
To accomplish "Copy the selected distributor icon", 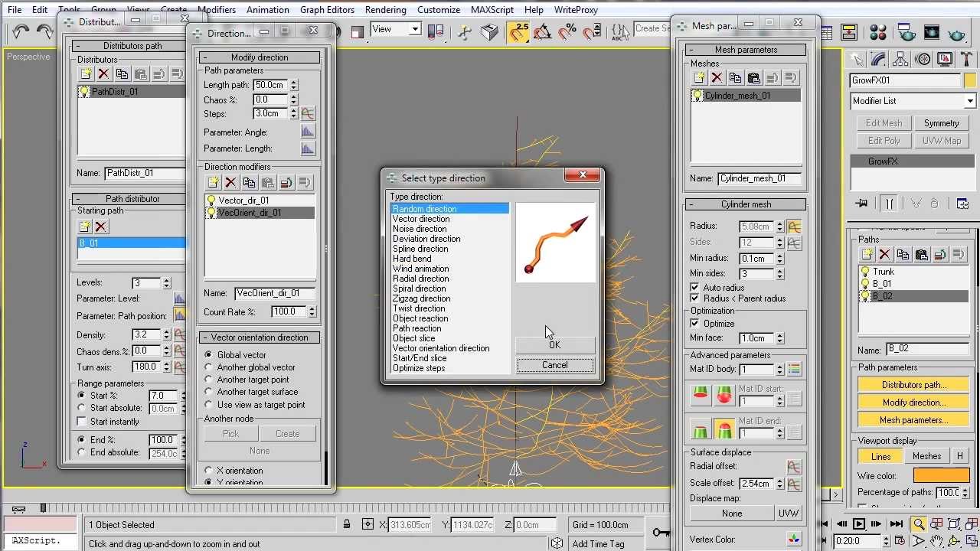I will [x=122, y=74].
